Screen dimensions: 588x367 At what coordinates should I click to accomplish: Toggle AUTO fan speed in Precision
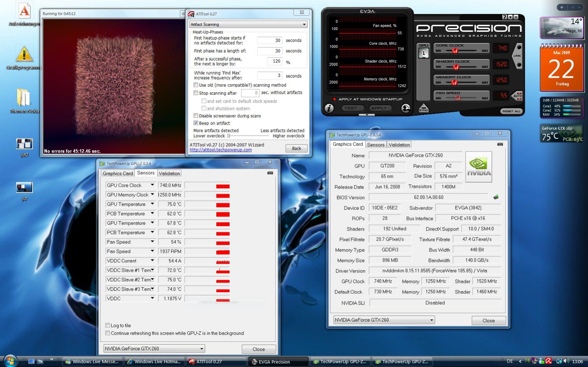coord(518,96)
